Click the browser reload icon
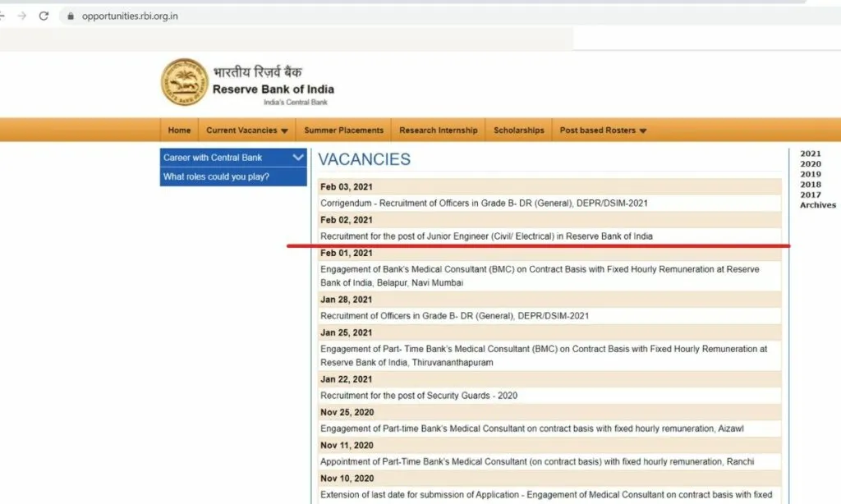The width and height of the screenshot is (841, 504). pyautogui.click(x=44, y=16)
